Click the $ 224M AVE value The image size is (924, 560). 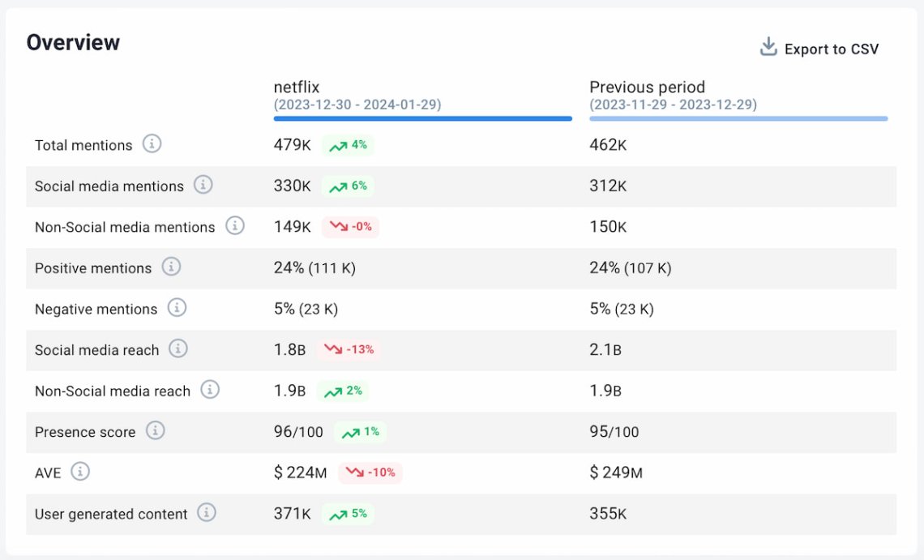click(300, 472)
